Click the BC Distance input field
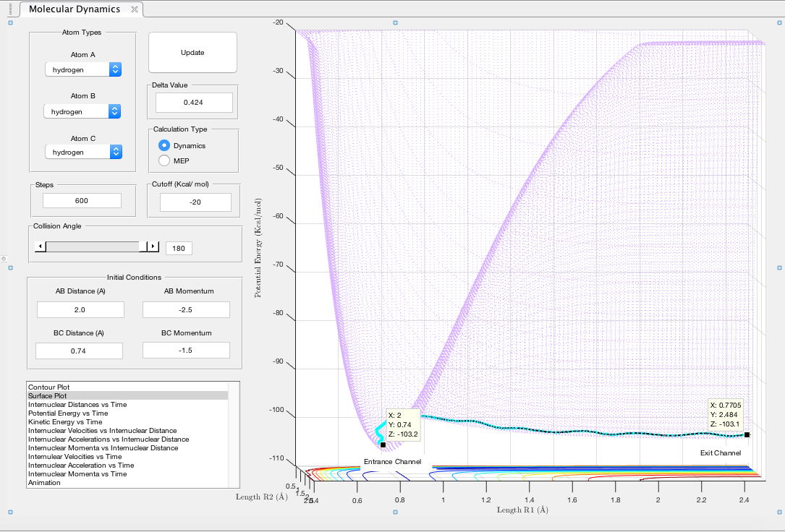 (79, 351)
